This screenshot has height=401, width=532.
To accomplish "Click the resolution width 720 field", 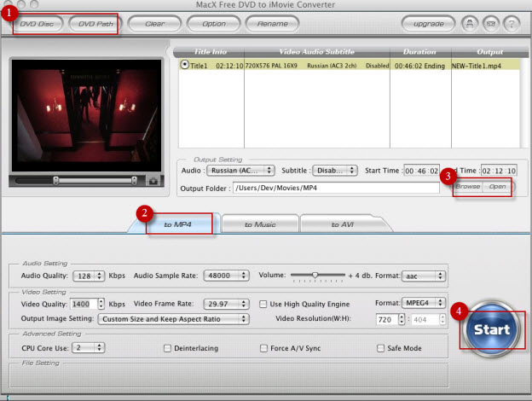I will (x=387, y=319).
